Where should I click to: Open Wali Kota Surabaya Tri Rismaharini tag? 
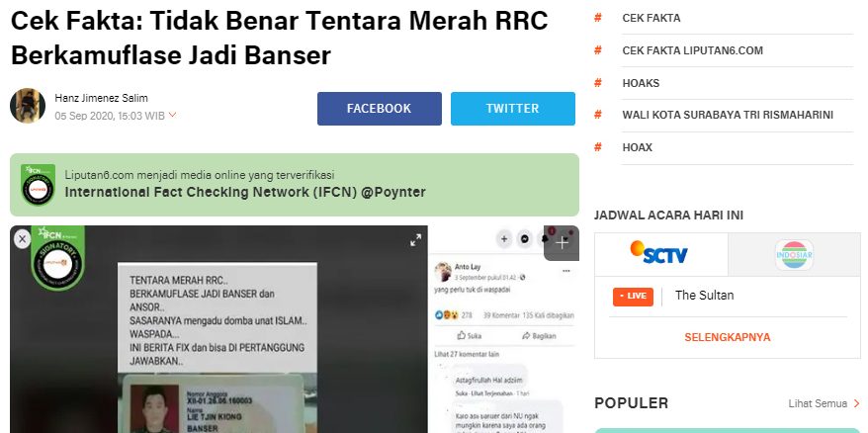pos(728,116)
